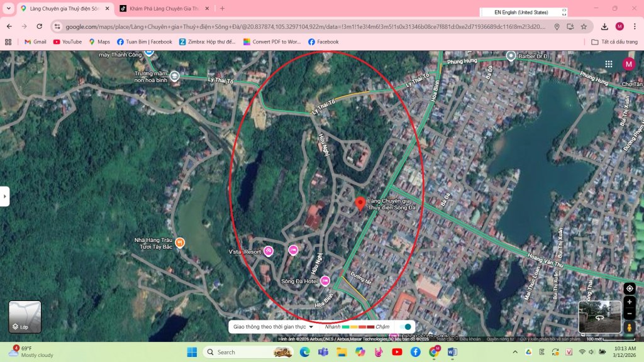Zoom out of the map
This screenshot has height=362, width=644.
click(x=629, y=314)
